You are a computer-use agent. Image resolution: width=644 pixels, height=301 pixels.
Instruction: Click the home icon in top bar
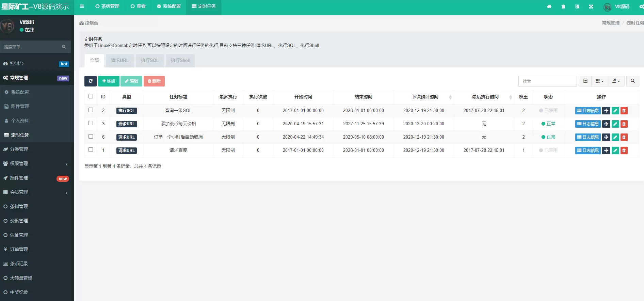(549, 6)
